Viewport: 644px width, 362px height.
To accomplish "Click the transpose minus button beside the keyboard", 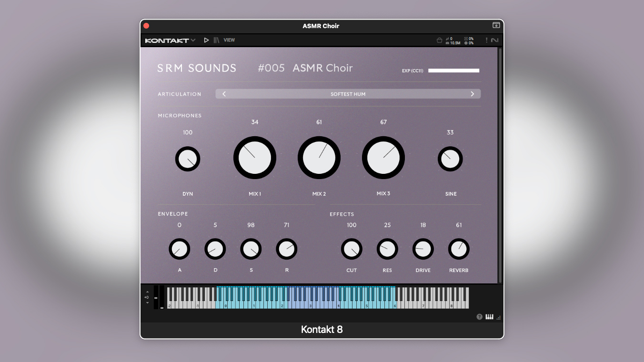I will [148, 302].
